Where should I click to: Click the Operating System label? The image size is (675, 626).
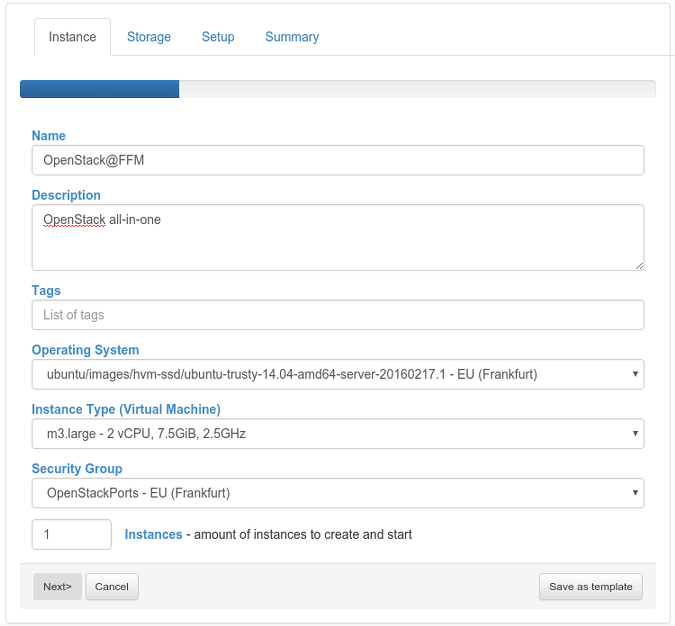tap(85, 350)
